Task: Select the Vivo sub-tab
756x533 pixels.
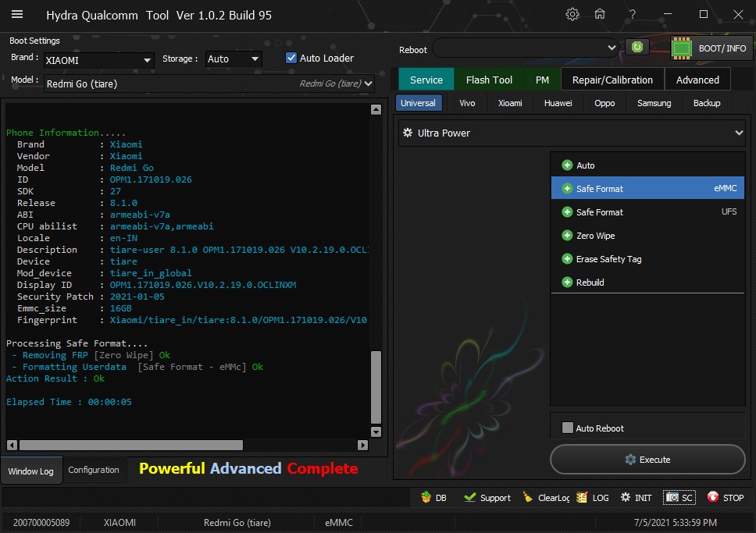Action: click(467, 103)
